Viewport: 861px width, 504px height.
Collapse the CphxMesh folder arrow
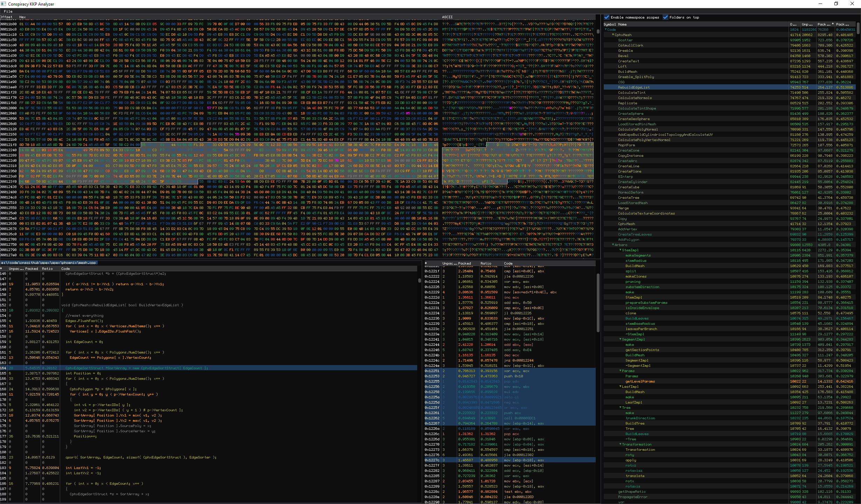[x=613, y=35]
